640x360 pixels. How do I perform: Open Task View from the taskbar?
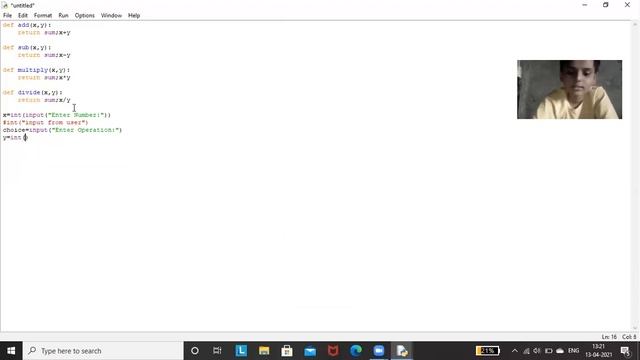(217, 351)
